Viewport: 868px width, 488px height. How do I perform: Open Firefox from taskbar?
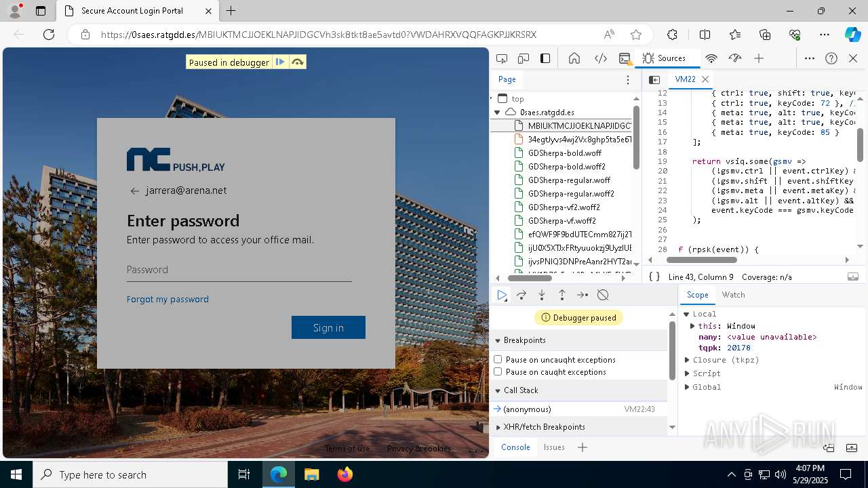pos(345,474)
